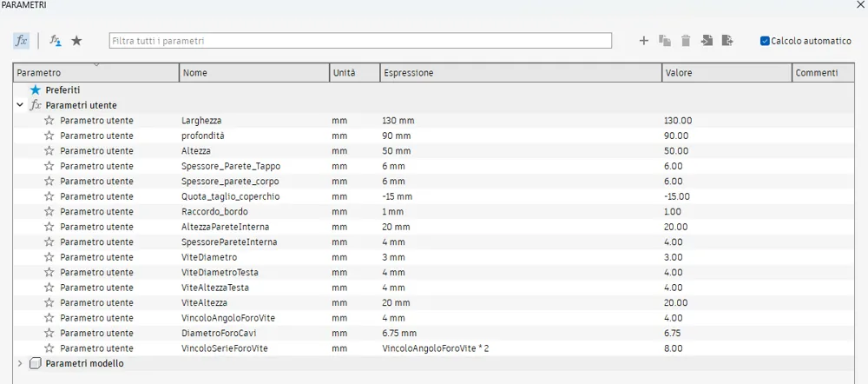
Task: Expand the Parametri modello group
Action: [20, 363]
